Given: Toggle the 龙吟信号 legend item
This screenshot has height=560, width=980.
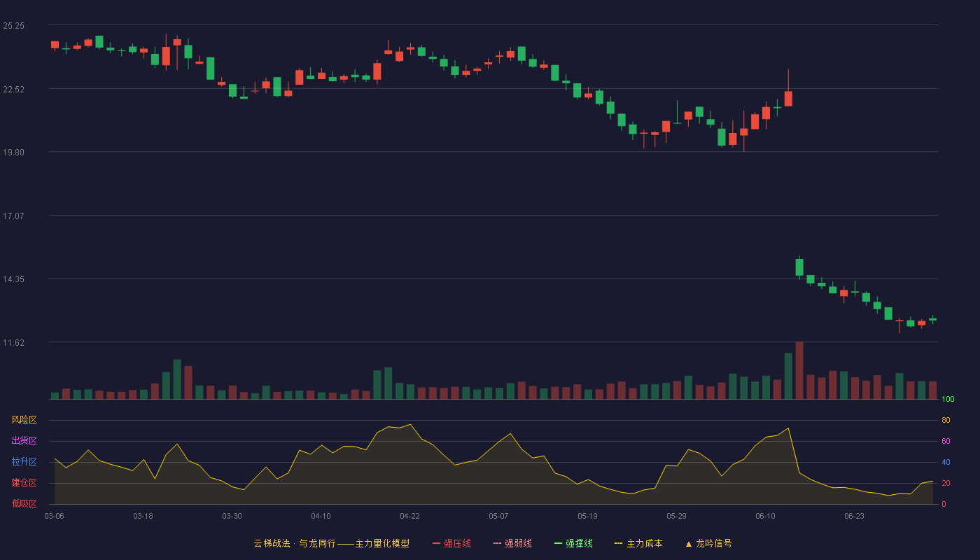Looking at the screenshot, I should (708, 543).
